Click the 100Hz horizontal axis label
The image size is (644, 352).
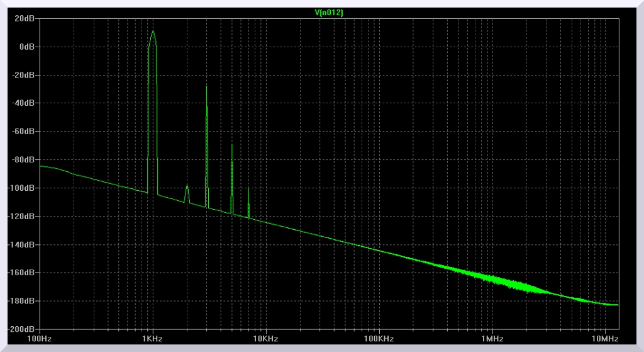40,339
